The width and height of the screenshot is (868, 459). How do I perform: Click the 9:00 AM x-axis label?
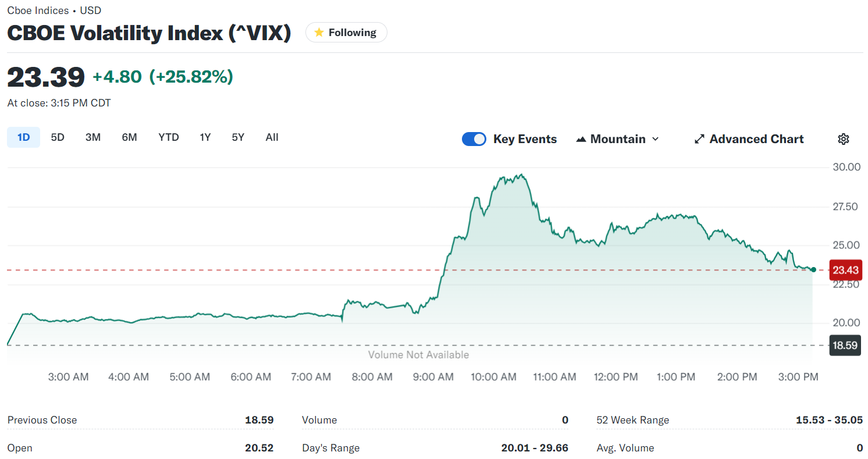(433, 377)
